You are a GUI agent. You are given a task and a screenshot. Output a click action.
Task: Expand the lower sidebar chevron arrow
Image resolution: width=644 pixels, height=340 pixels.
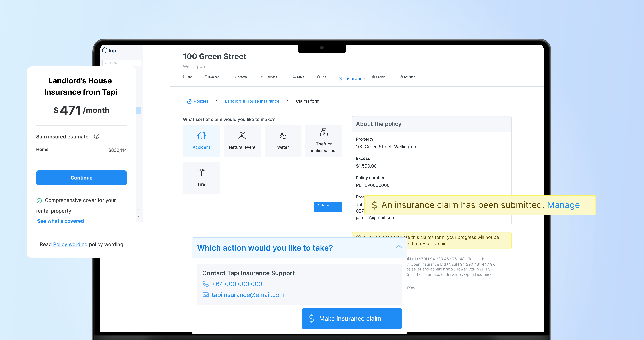coord(138,217)
